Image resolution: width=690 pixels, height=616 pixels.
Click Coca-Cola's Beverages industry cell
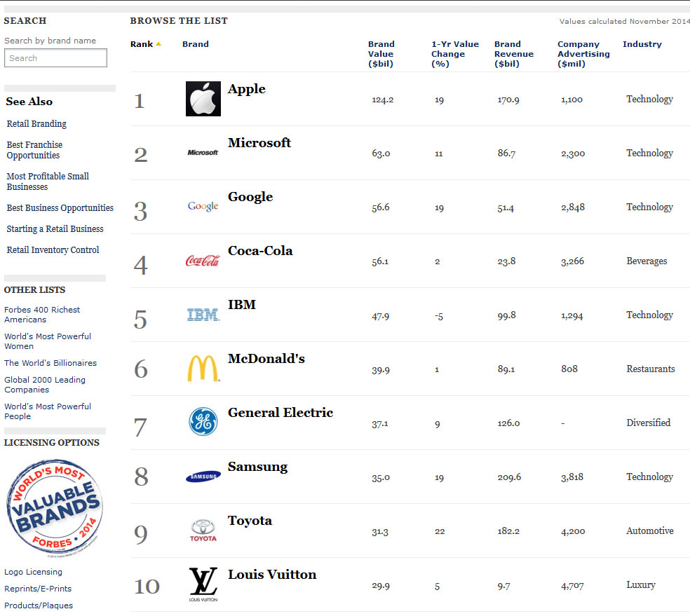(x=647, y=261)
